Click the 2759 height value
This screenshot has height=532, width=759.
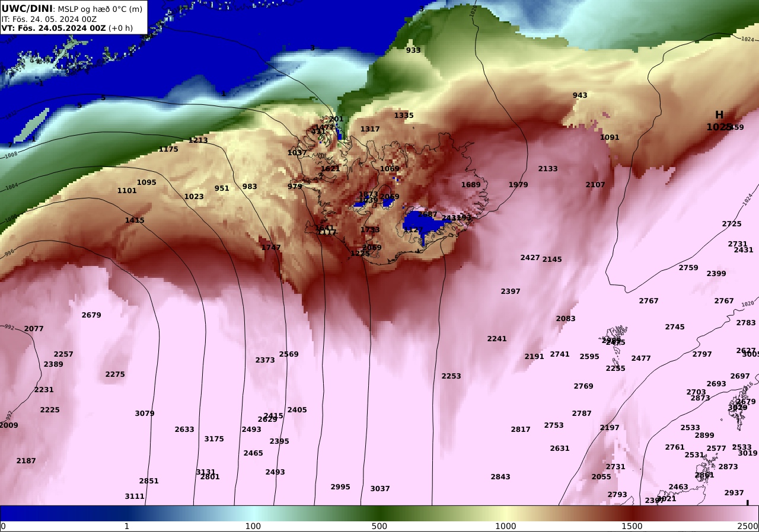click(x=688, y=268)
